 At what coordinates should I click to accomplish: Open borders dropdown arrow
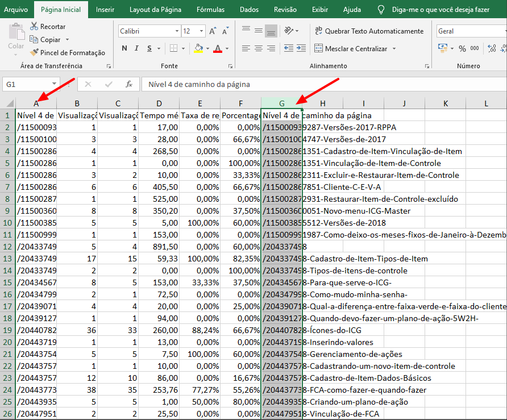click(x=184, y=48)
